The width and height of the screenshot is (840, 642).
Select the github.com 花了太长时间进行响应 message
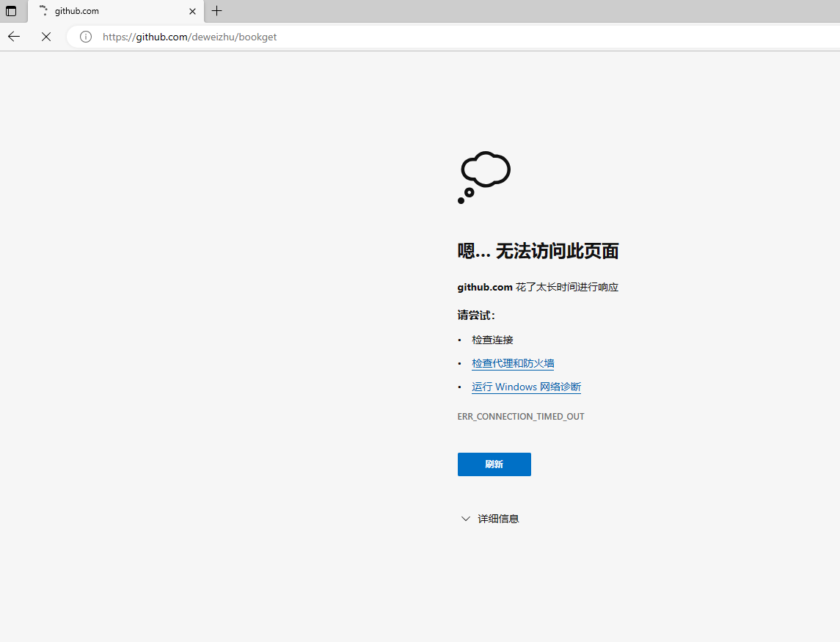pyautogui.click(x=538, y=287)
